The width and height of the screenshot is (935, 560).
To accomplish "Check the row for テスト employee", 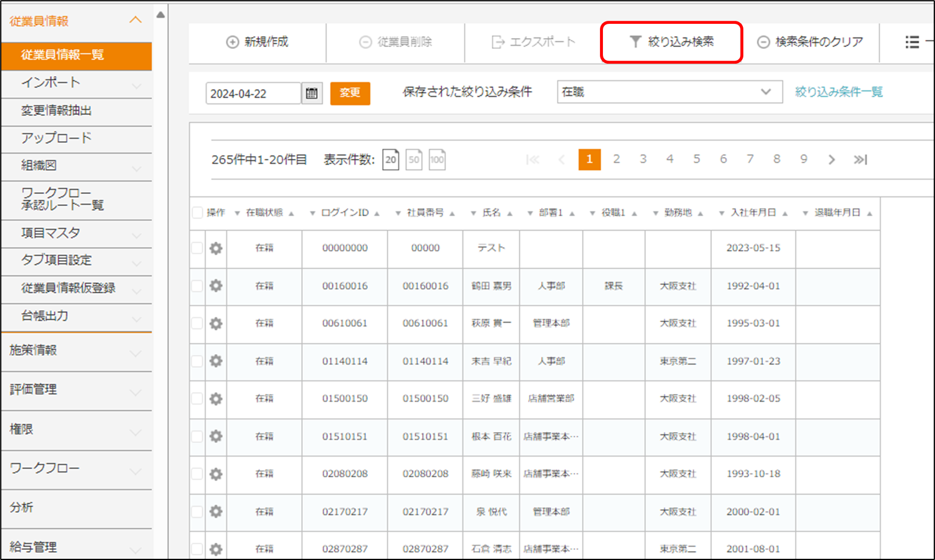I will pos(198,248).
